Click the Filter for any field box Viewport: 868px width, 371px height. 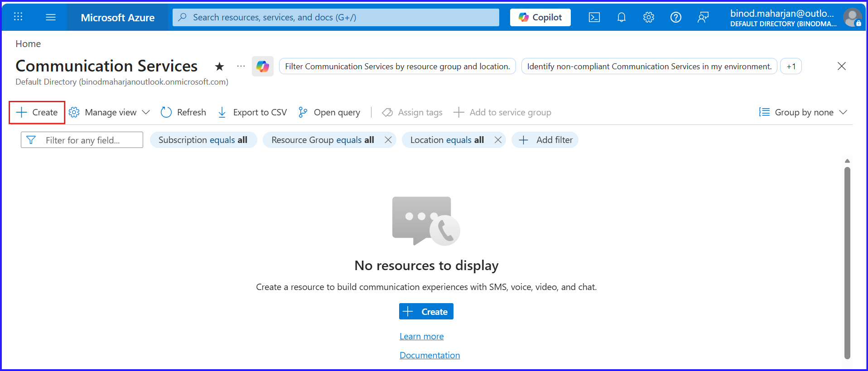coord(82,140)
